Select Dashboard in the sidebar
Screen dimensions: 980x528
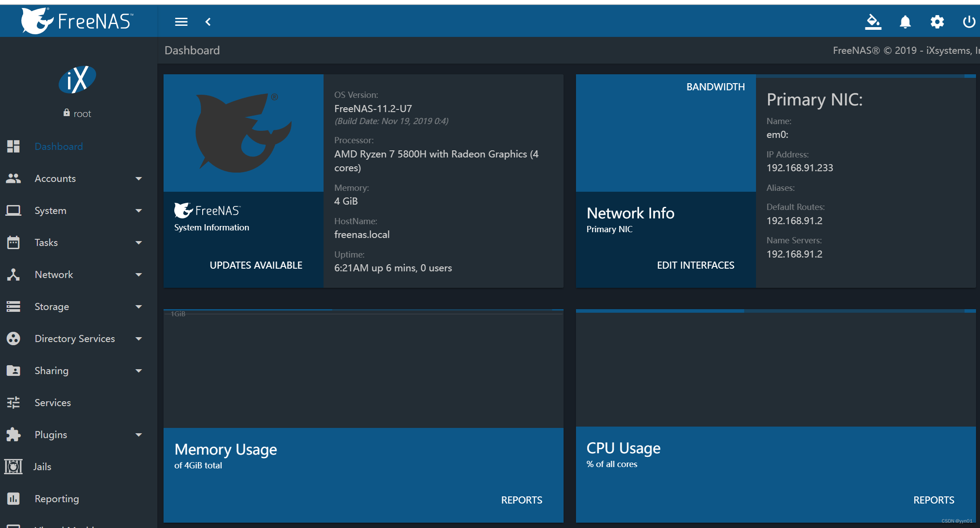59,146
